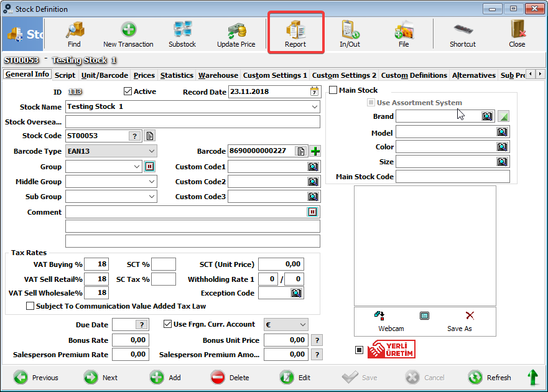Add a new barcode with green plus
The width and height of the screenshot is (548, 392).
[x=315, y=151]
